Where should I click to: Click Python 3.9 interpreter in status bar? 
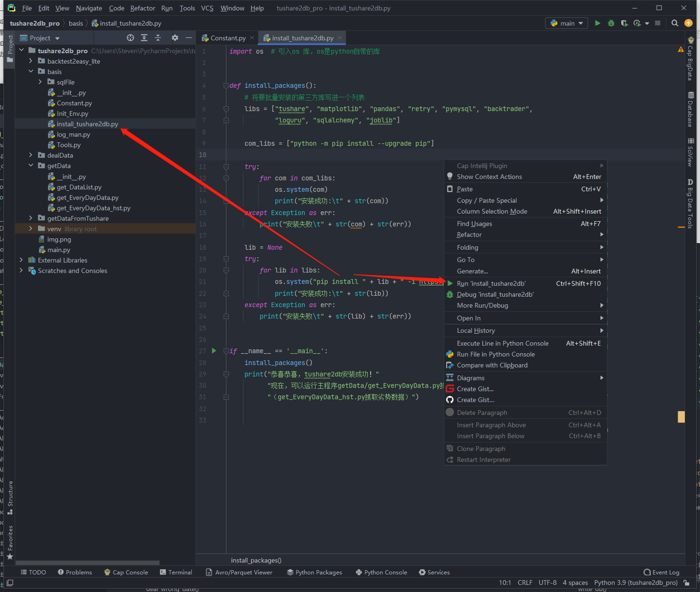[635, 583]
